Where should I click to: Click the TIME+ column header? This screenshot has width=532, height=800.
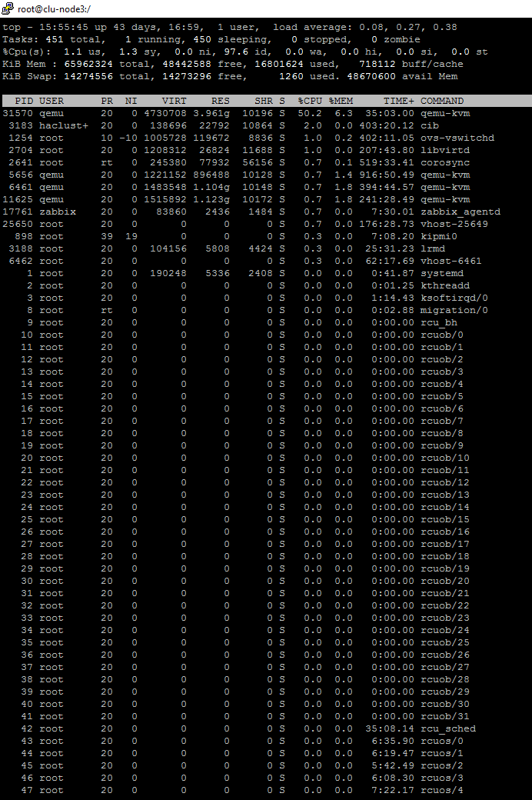pos(399,101)
